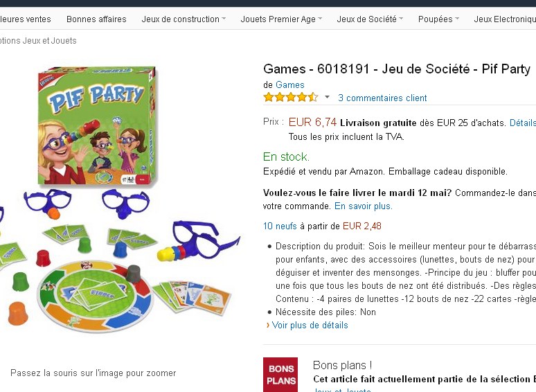This screenshot has width=536, height=392.
Task: Click the Games brand link
Action: point(289,85)
